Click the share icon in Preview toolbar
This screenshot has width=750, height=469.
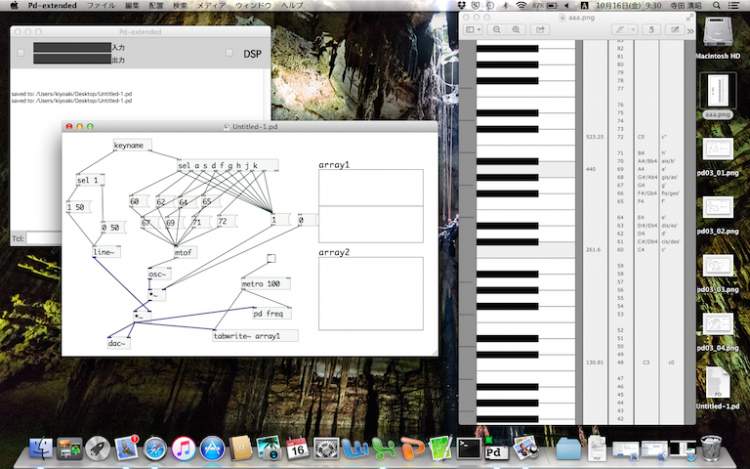click(541, 30)
